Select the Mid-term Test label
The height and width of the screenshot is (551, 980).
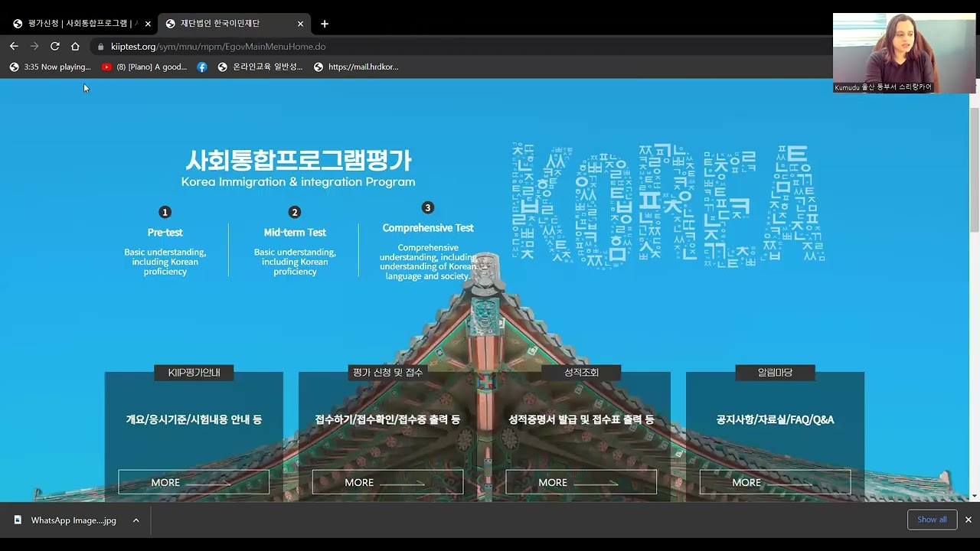[295, 233]
